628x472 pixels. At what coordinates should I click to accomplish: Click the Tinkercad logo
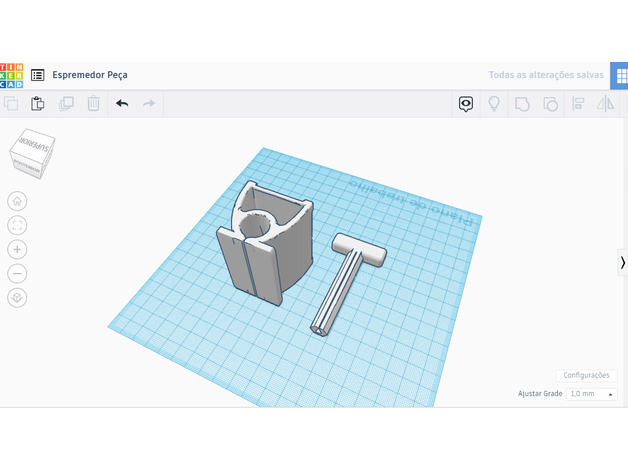(11, 75)
